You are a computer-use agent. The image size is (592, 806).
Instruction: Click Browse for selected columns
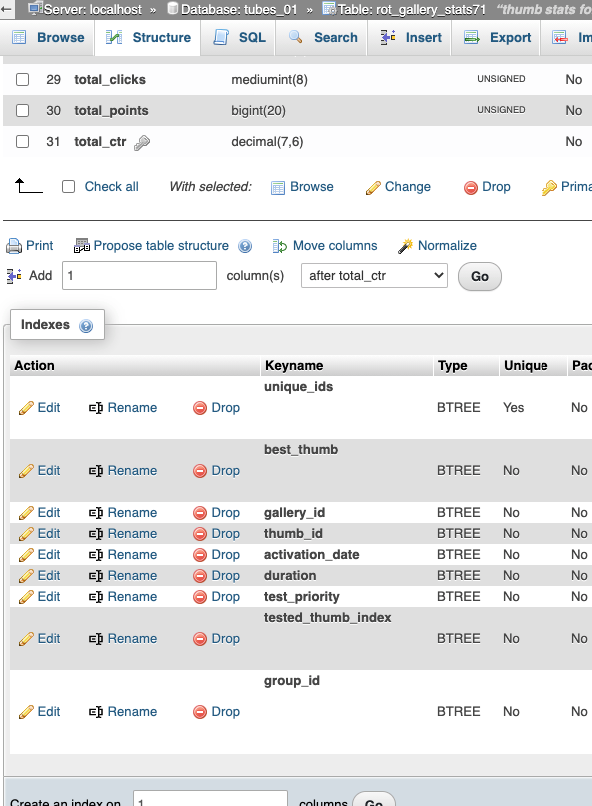coord(302,187)
